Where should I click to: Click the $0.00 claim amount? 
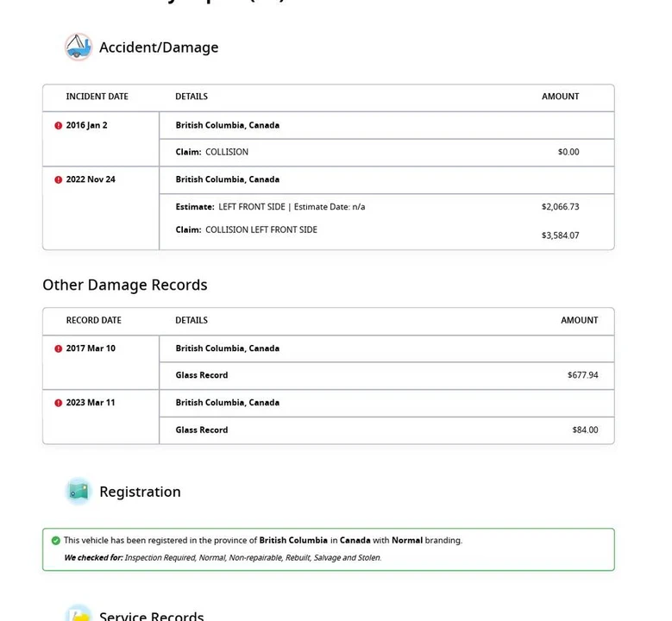568,152
